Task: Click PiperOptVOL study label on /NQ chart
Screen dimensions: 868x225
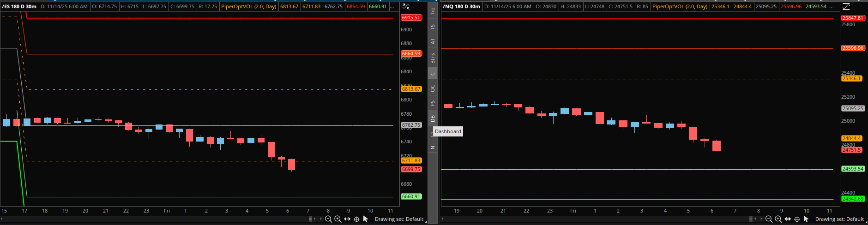Action: [x=680, y=6]
